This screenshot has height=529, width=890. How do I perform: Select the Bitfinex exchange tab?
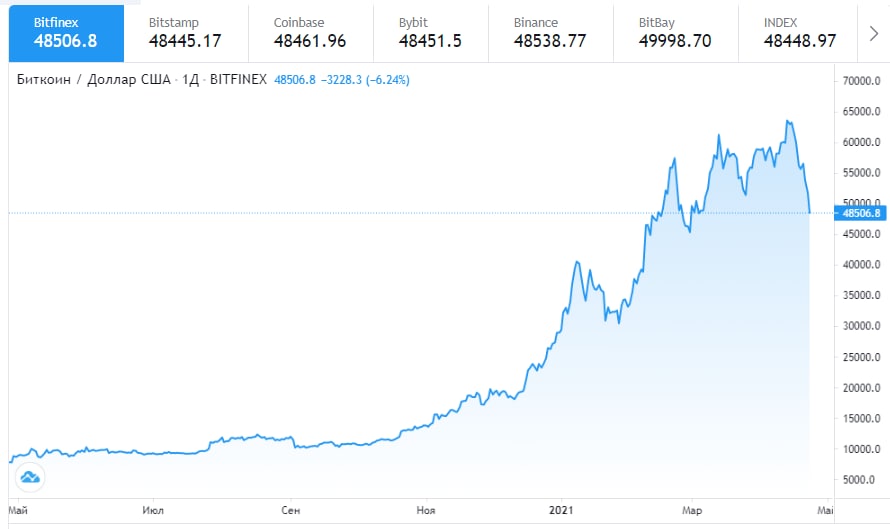point(66,33)
